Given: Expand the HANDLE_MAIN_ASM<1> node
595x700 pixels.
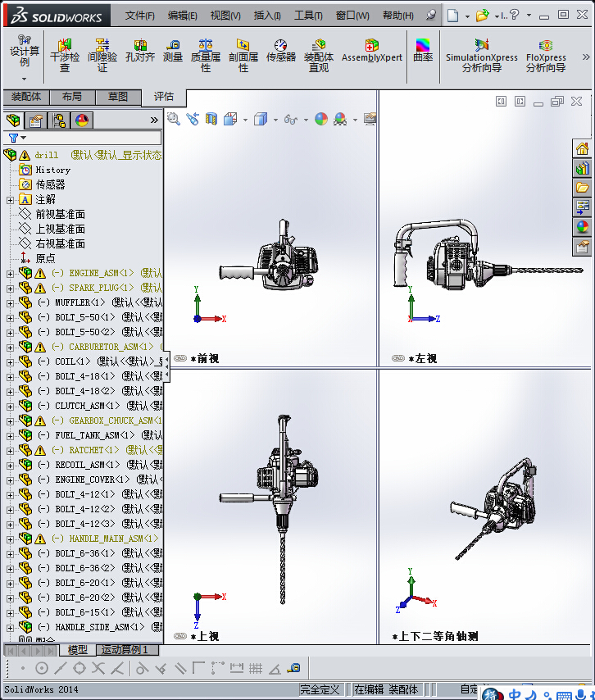Looking at the screenshot, I should tap(10, 539).
